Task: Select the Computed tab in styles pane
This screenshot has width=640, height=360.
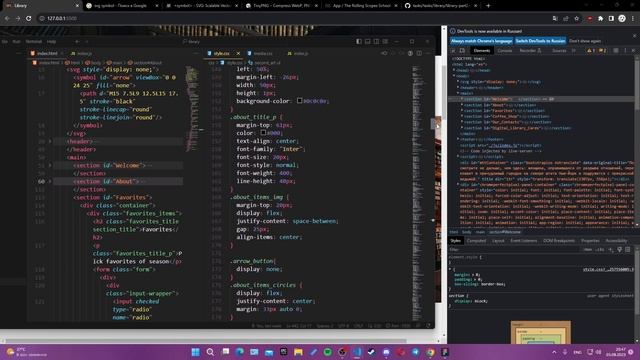Action: click(476, 241)
